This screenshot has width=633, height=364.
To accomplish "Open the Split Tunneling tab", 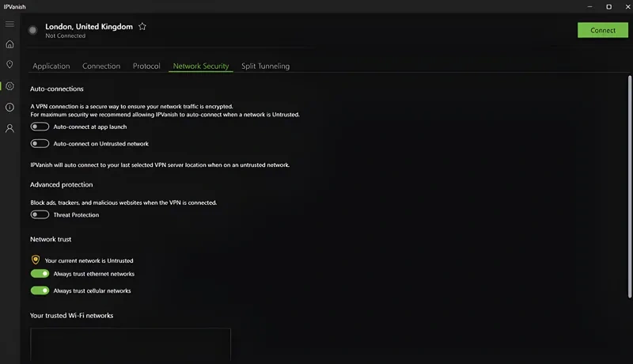I will [x=265, y=66].
